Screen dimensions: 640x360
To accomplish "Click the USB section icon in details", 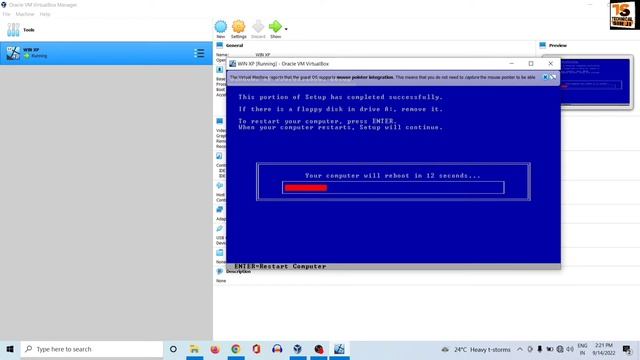I will pyautogui.click(x=220, y=229).
